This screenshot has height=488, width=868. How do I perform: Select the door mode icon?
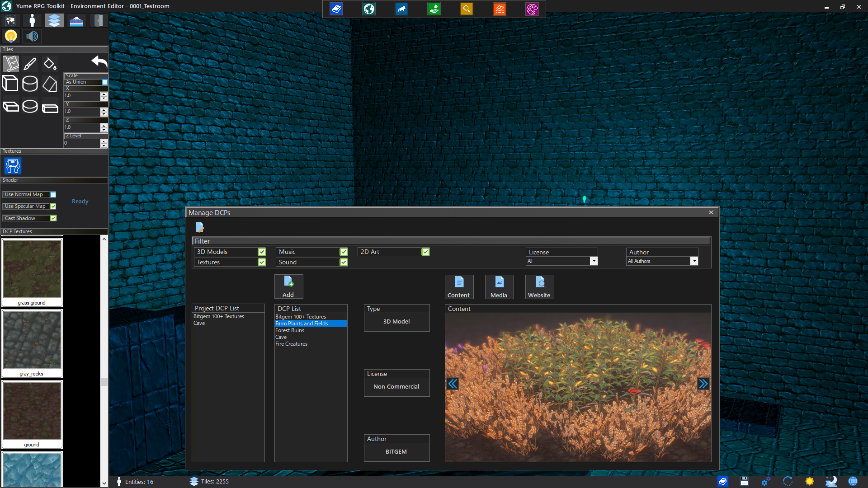98,20
